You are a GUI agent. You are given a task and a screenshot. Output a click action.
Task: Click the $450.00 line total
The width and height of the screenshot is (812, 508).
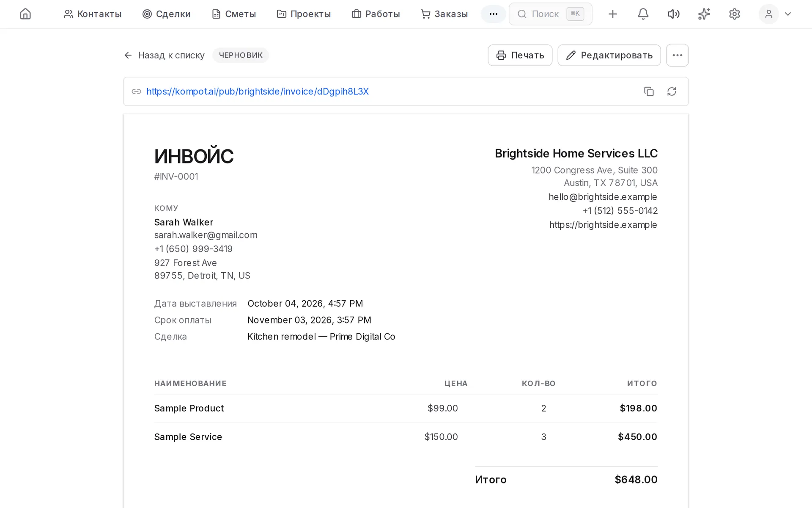point(637,437)
